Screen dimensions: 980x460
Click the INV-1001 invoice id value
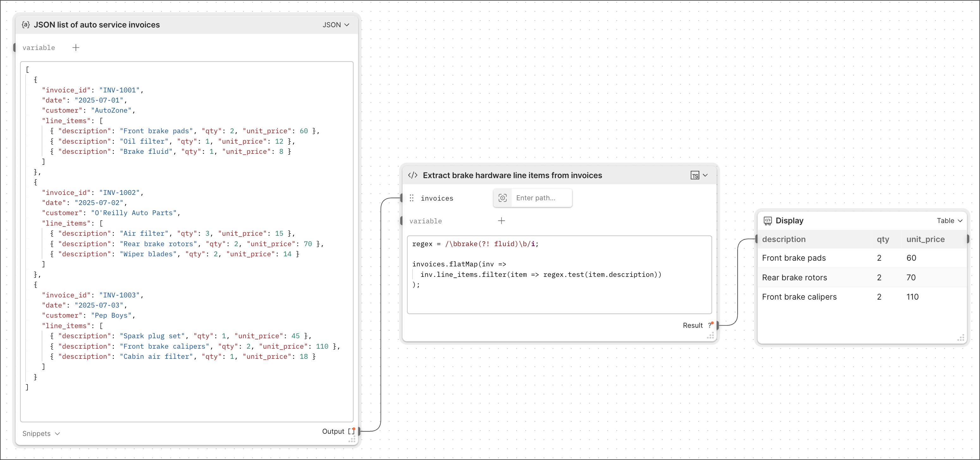tap(119, 90)
